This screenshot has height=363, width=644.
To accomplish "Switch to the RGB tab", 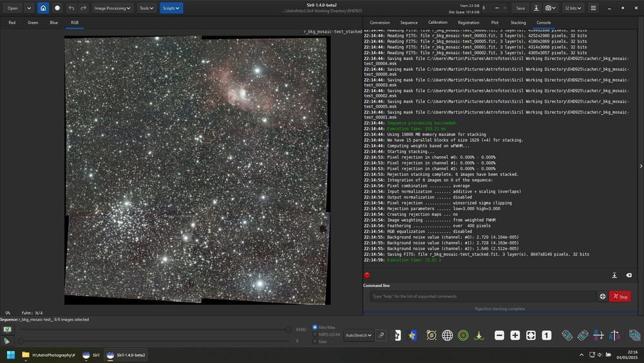I will tap(74, 23).
